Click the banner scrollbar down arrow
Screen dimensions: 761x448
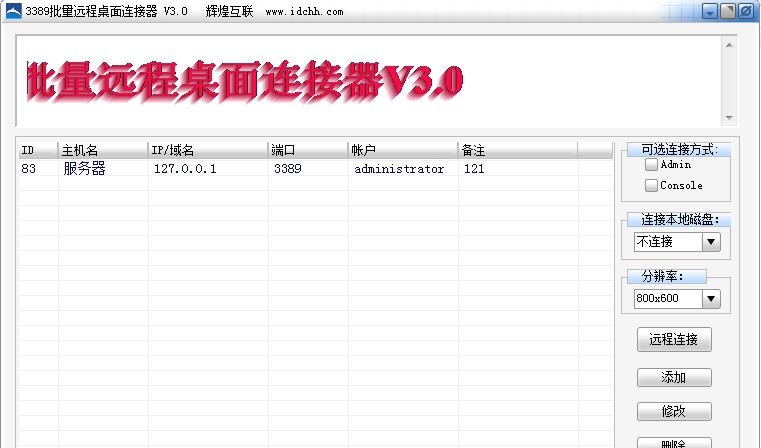(729, 118)
